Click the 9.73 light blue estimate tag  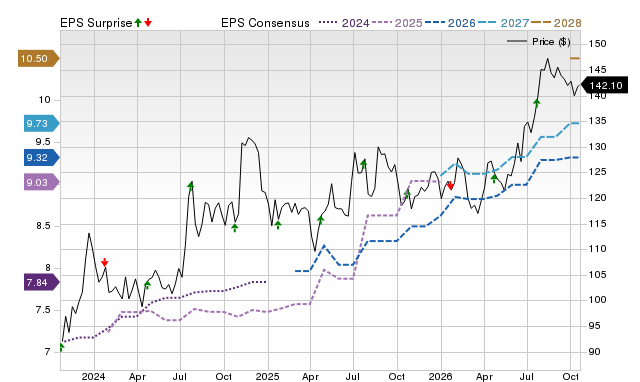coord(42,123)
